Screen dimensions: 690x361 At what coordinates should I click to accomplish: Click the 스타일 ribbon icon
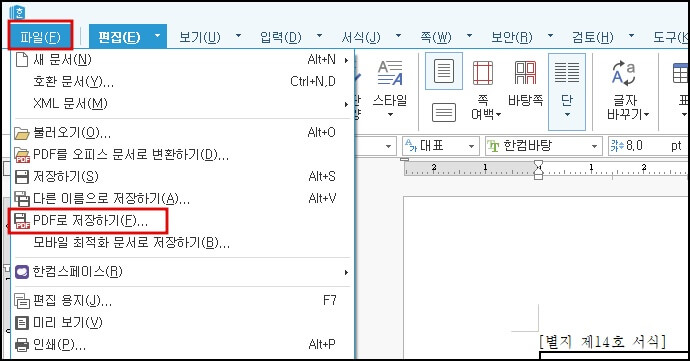[x=390, y=89]
